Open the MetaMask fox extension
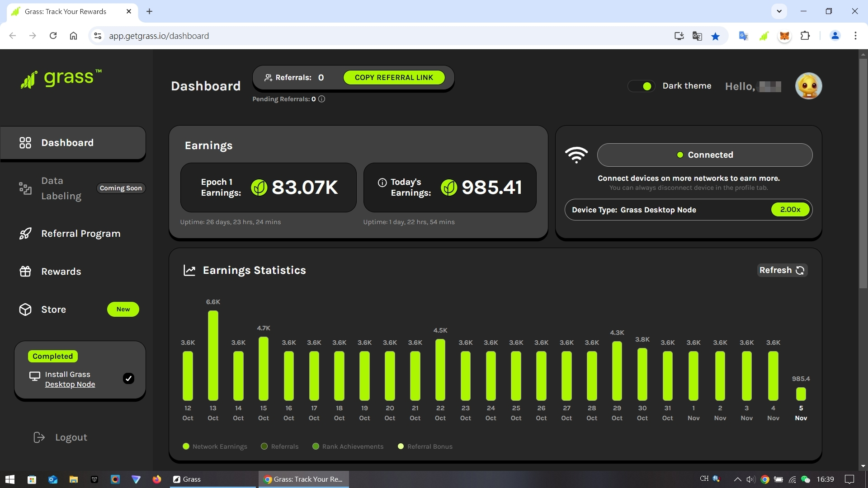 784,36
